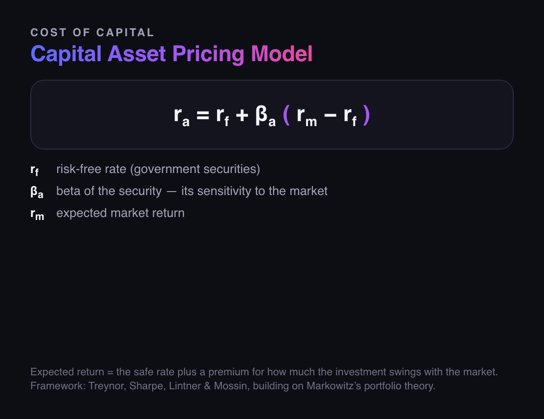Viewport: 544px width, 419px height.
Task: Click the rₘ term inside the parentheses
Action: tap(307, 116)
